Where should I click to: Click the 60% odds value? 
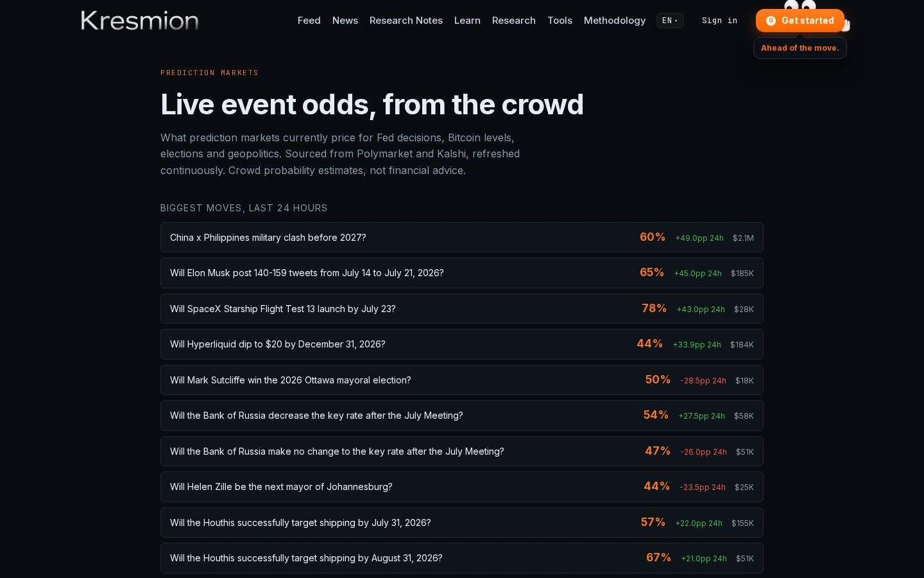tap(653, 237)
